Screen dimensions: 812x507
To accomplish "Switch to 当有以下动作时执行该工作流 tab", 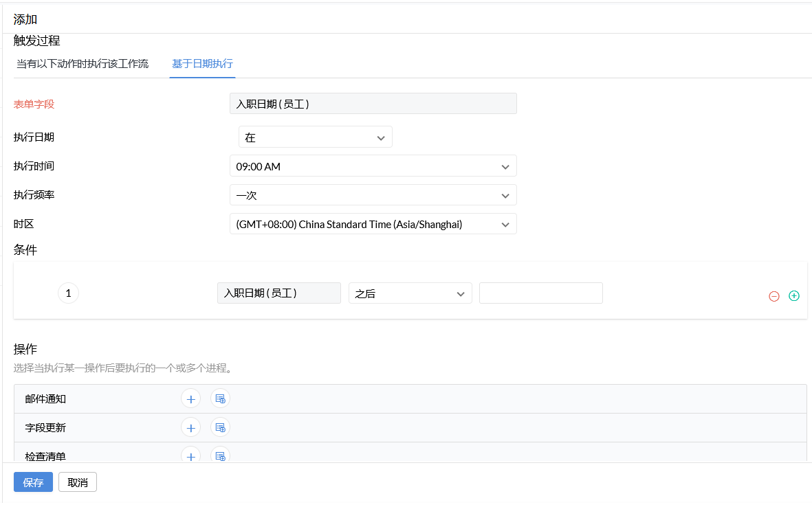I will pyautogui.click(x=83, y=64).
